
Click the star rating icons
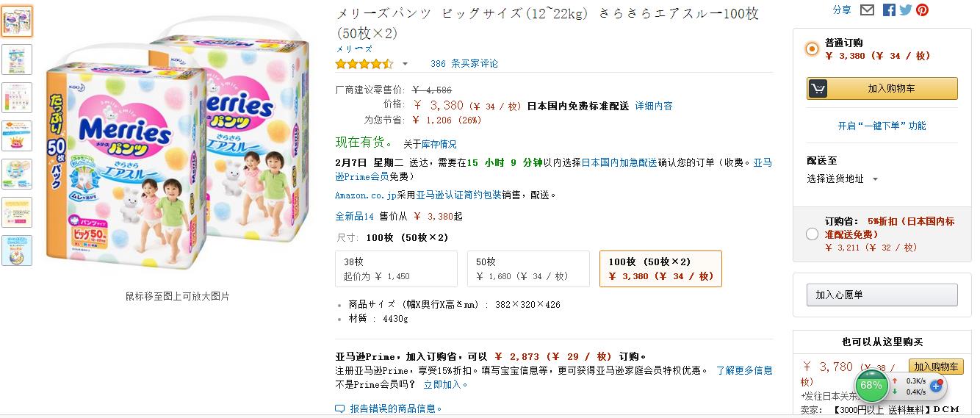pyautogui.click(x=364, y=64)
